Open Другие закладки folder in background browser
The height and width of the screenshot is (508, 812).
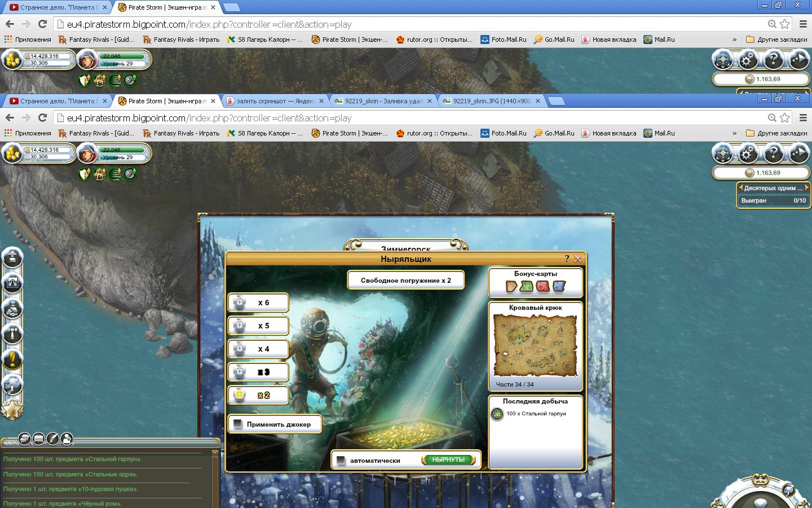(x=776, y=40)
